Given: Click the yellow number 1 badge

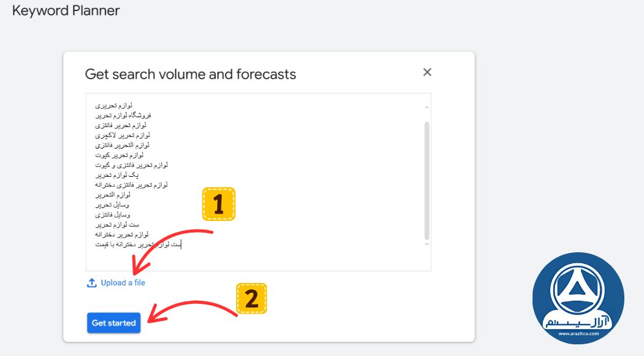Looking at the screenshot, I should tap(218, 204).
